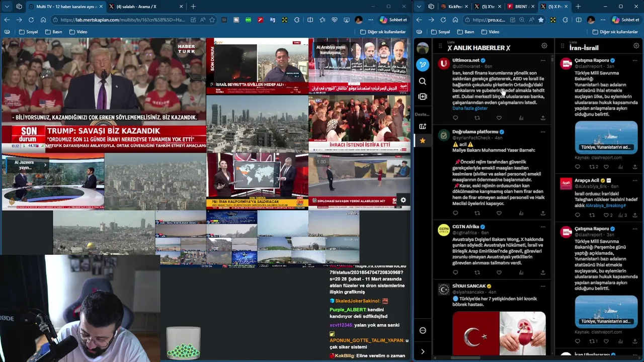Select the Al Jazeera studio stream tile
644x362 pixels.
click(53, 182)
